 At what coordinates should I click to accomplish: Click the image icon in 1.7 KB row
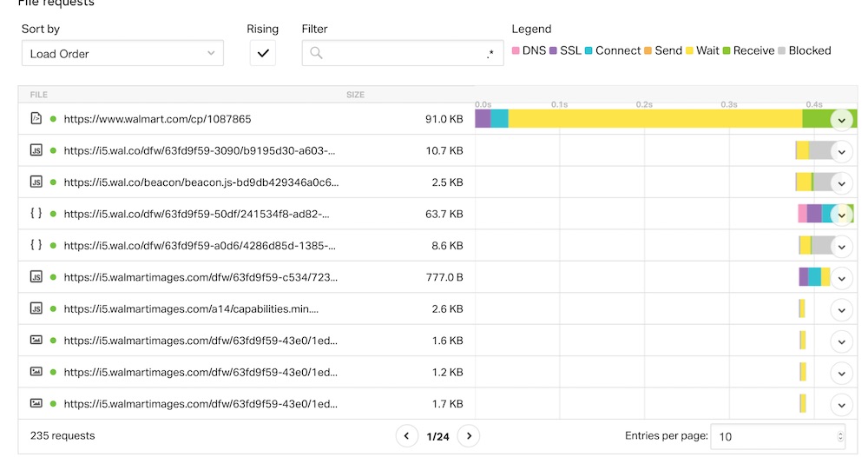coord(36,403)
